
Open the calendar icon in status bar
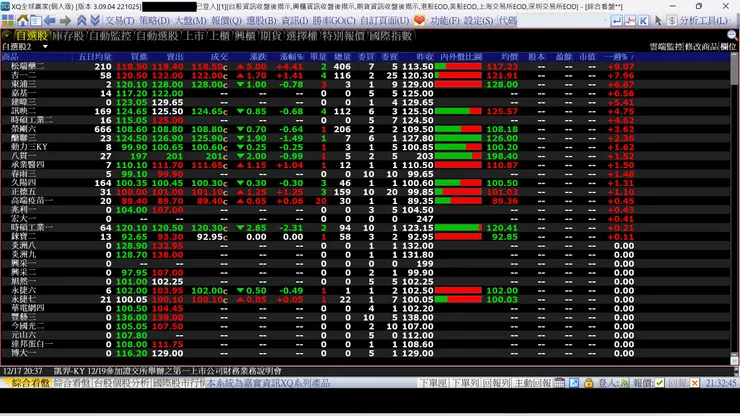(559, 383)
